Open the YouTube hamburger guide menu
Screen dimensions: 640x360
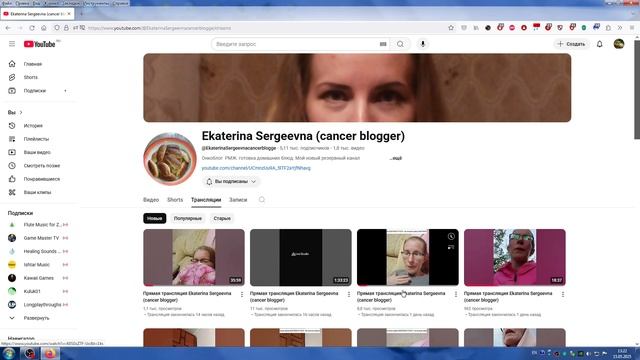pos(12,44)
